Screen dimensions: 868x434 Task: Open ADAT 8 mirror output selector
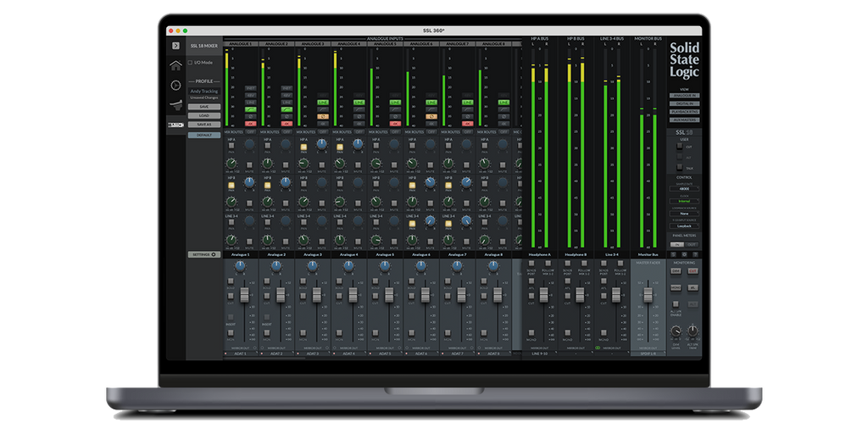[492, 353]
